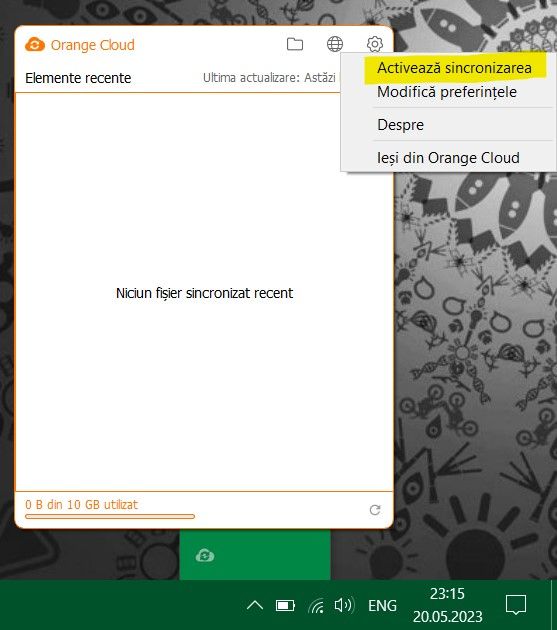Click the Elemente recente heading
This screenshot has height=630, width=557.
point(78,78)
